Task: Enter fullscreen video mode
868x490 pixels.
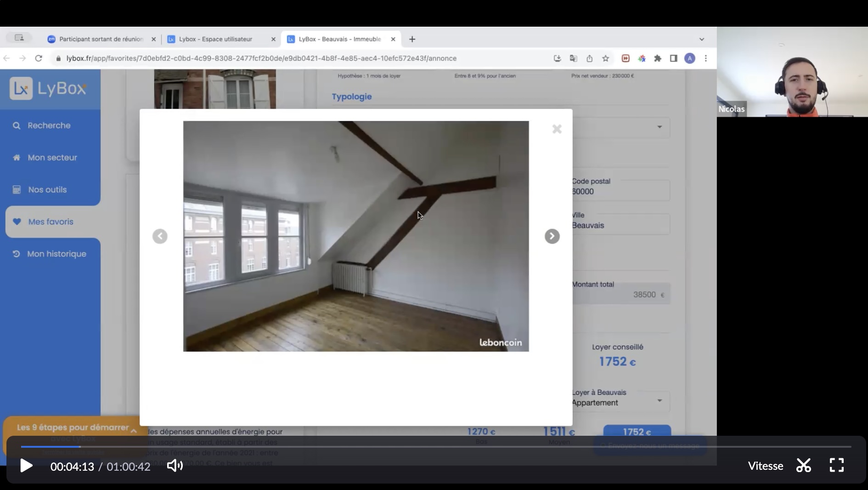Action: 836,465
